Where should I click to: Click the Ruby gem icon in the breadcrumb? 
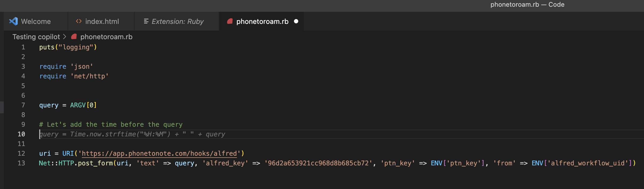(x=74, y=37)
